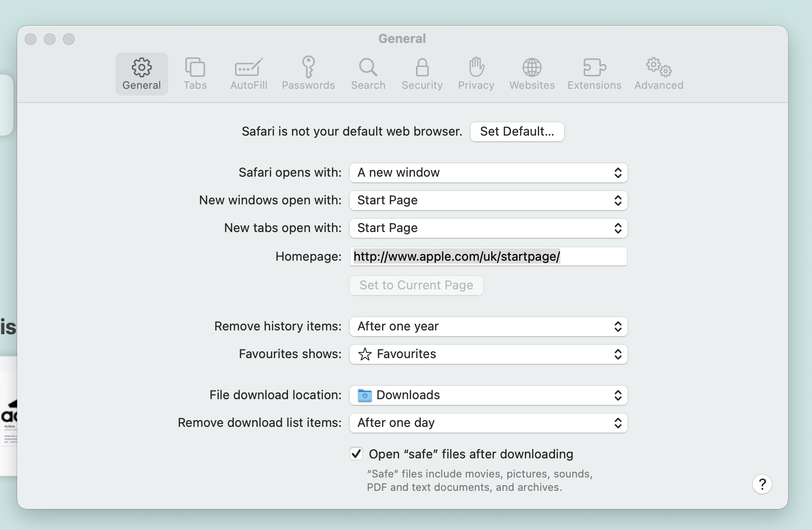This screenshot has width=812, height=530.
Task: Open the General preferences gear icon
Action: coord(142,67)
